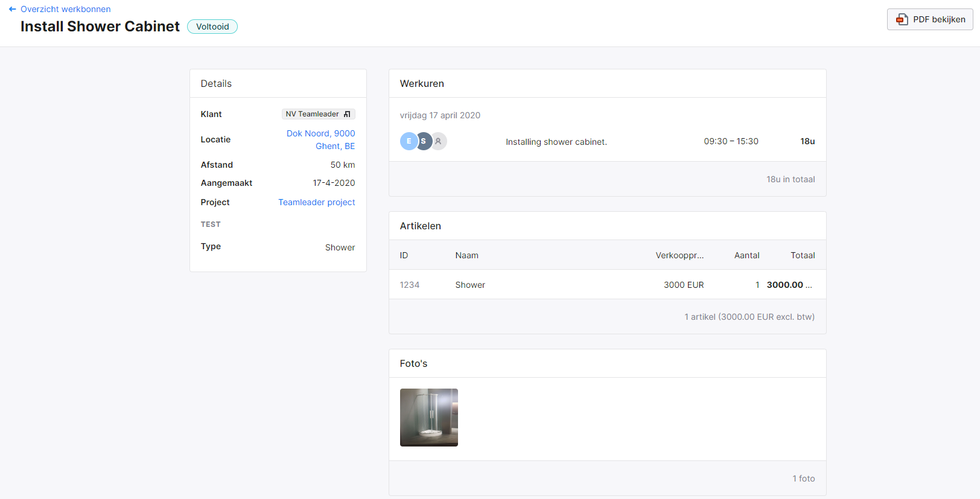This screenshot has height=499, width=980.
Task: Click the ID column header
Action: coord(404,255)
